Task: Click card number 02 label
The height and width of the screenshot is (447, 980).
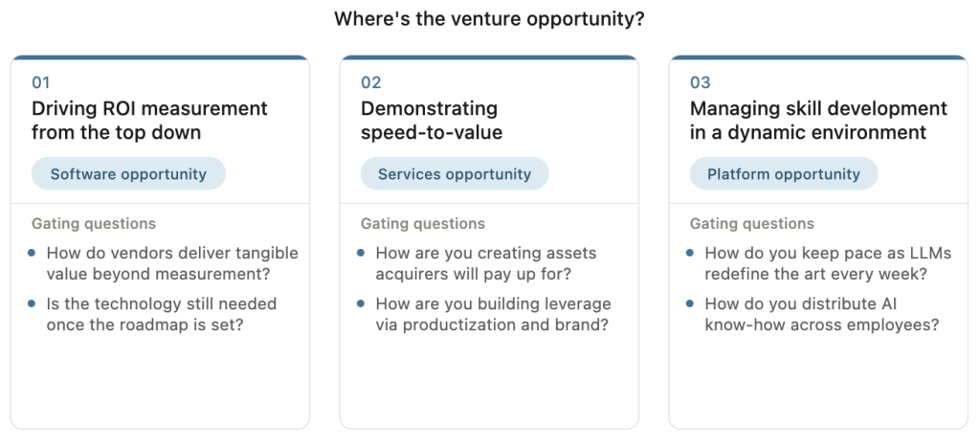Action: point(371,83)
